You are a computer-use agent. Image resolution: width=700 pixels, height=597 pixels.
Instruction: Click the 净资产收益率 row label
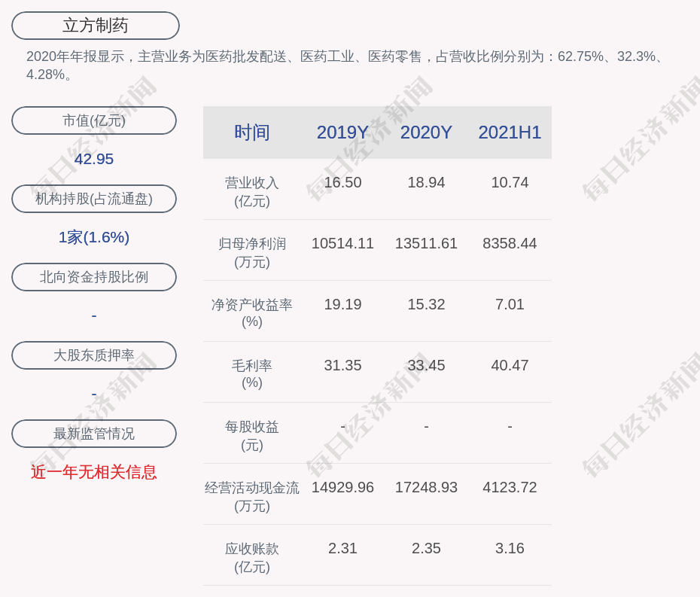[x=251, y=312]
